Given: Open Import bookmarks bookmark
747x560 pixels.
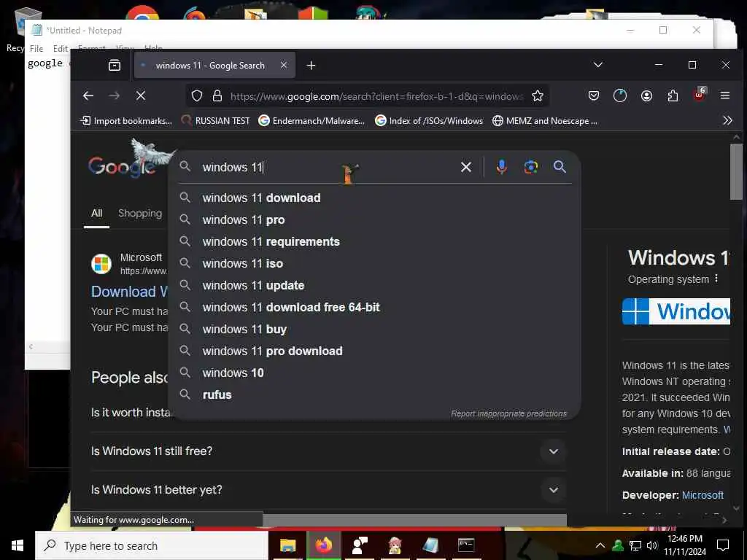Looking at the screenshot, I should [127, 120].
